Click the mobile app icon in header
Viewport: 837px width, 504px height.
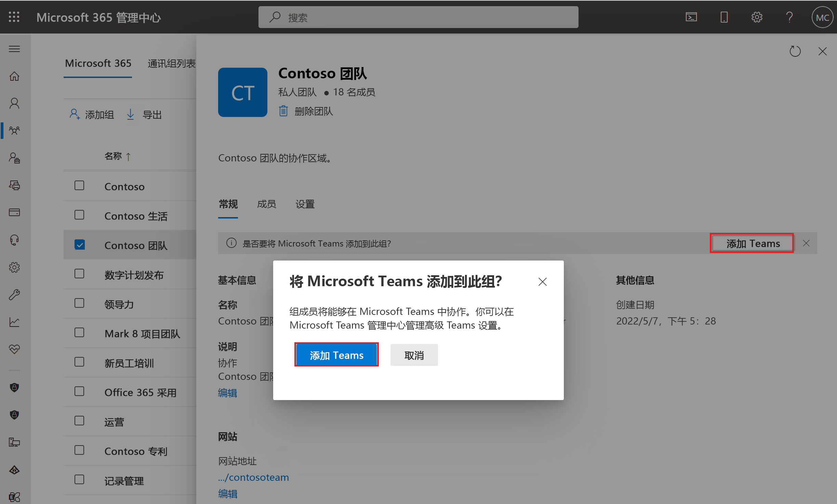(x=724, y=17)
